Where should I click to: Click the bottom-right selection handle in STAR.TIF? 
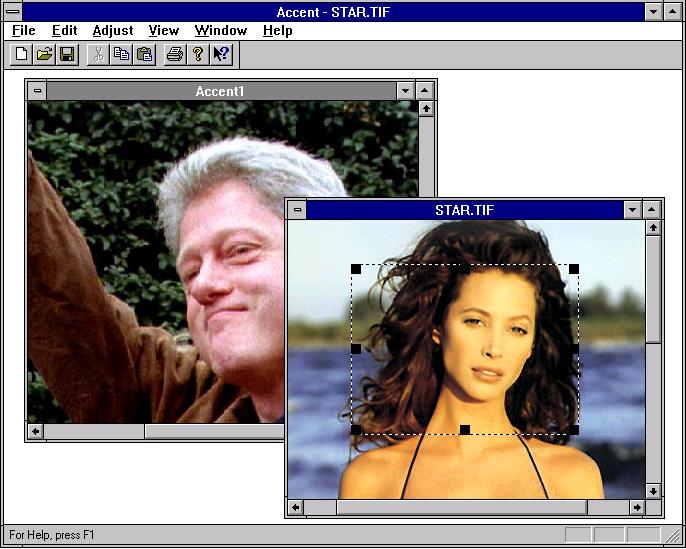click(574, 430)
